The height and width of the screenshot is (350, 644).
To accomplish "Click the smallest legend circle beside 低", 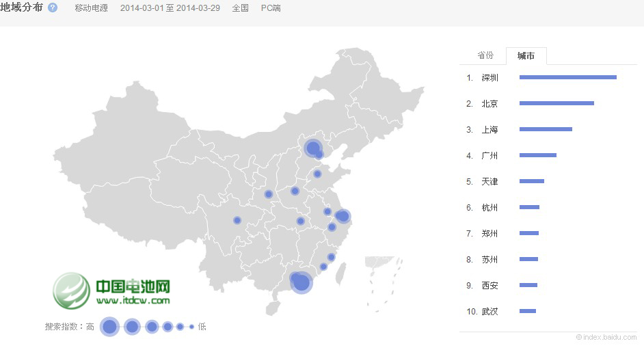I will 191,327.
